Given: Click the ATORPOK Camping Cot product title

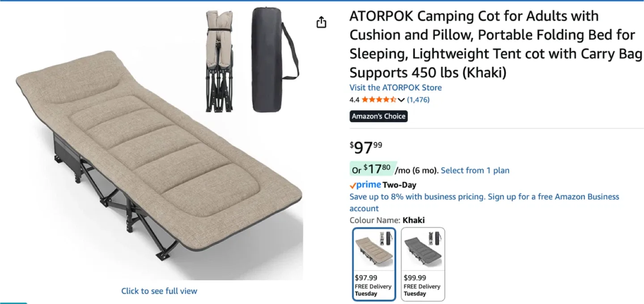Looking at the screenshot, I should coord(496,44).
